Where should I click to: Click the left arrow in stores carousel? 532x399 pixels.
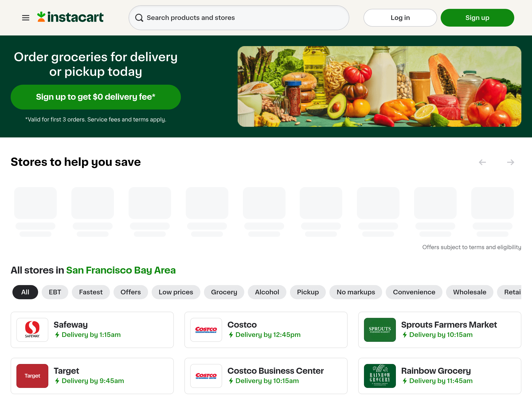coord(482,162)
